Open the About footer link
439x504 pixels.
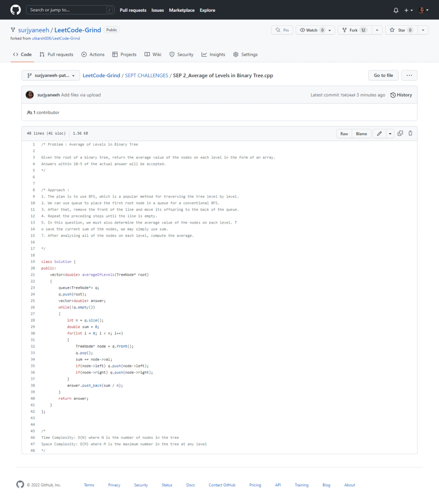[x=350, y=485]
